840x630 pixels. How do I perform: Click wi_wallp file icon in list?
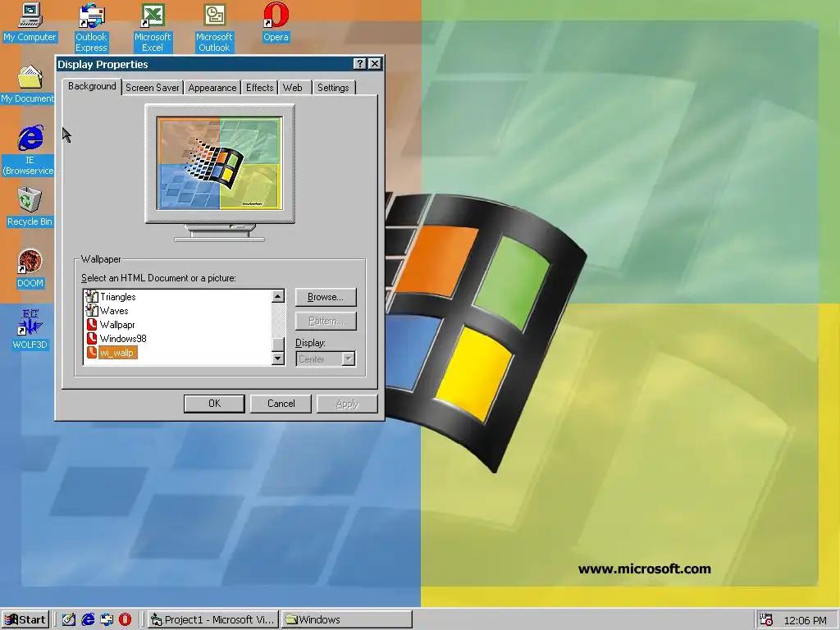coord(92,352)
